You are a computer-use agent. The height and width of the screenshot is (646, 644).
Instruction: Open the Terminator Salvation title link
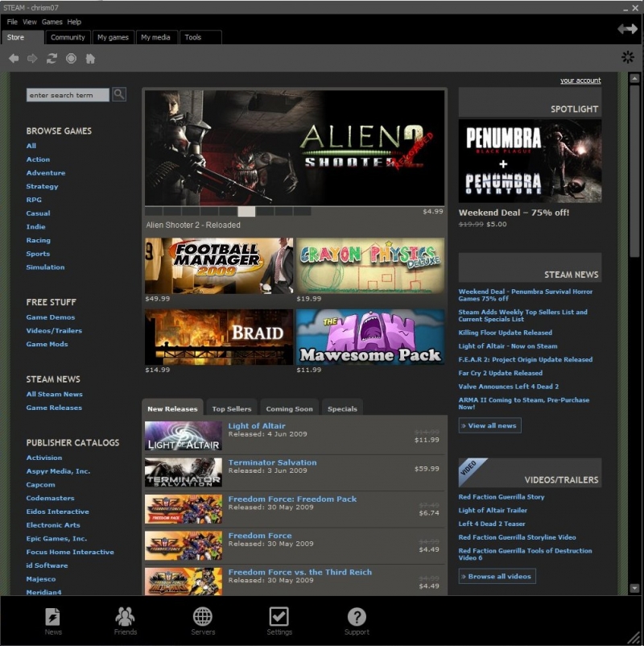[x=273, y=462]
